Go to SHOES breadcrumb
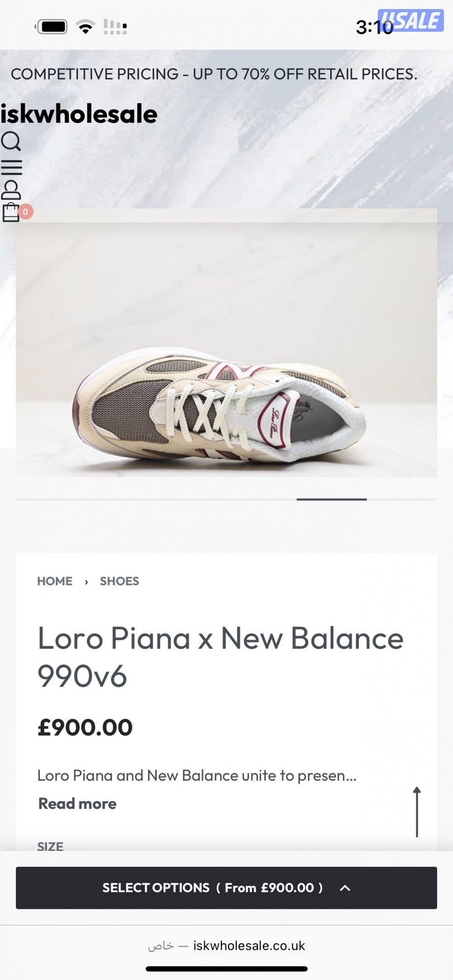This screenshot has height=980, width=453. 120,581
